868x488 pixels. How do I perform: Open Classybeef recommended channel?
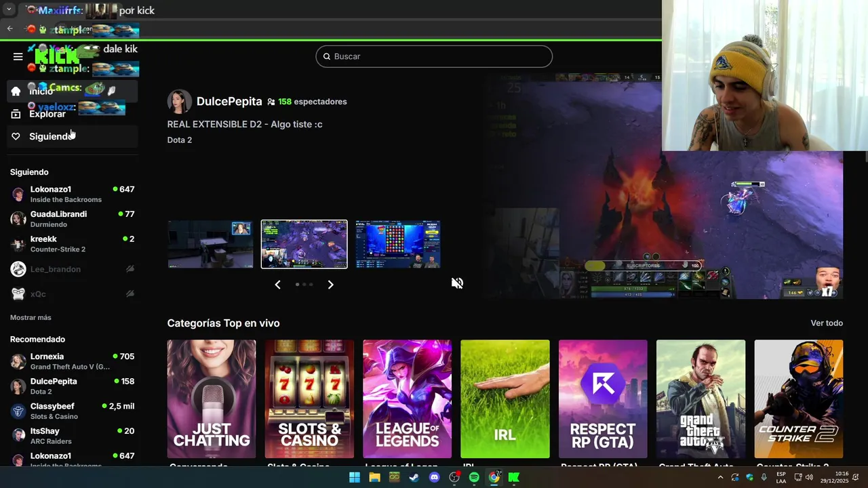[73, 411]
